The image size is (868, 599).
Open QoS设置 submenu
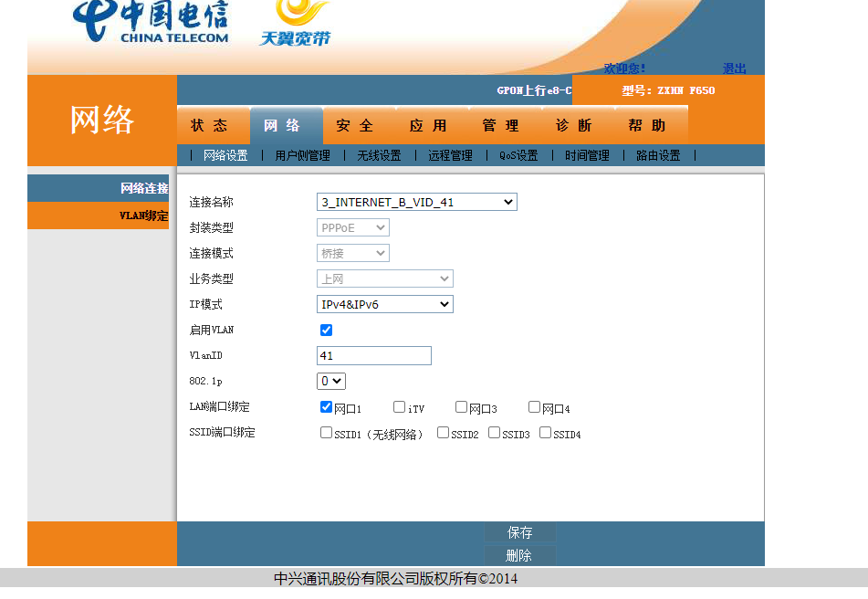point(518,155)
